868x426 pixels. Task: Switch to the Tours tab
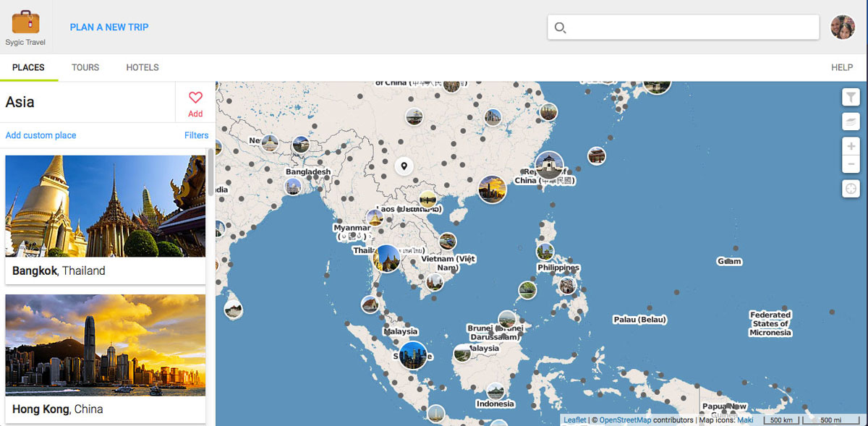(85, 67)
